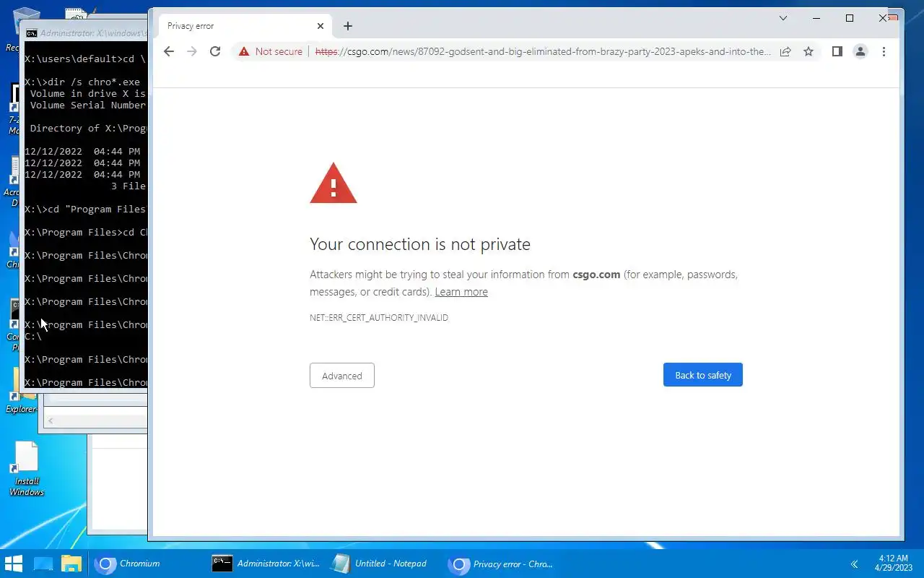Viewport: 924px width, 578px height.
Task: Click the Advanced button
Action: (x=342, y=376)
